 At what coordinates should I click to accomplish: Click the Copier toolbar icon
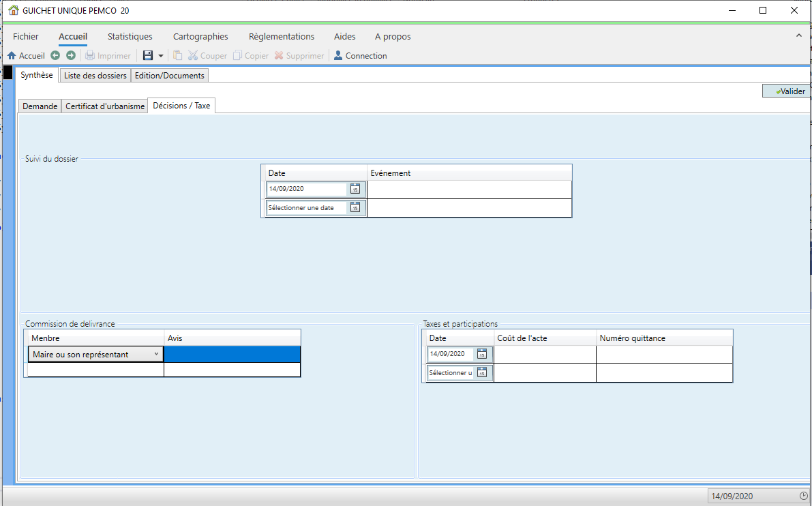point(238,55)
